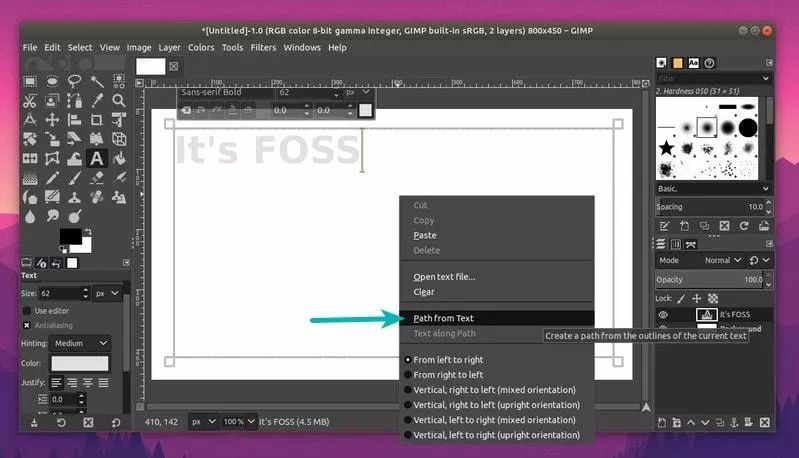Click the Size input field
The height and width of the screenshot is (458, 799).
point(60,293)
